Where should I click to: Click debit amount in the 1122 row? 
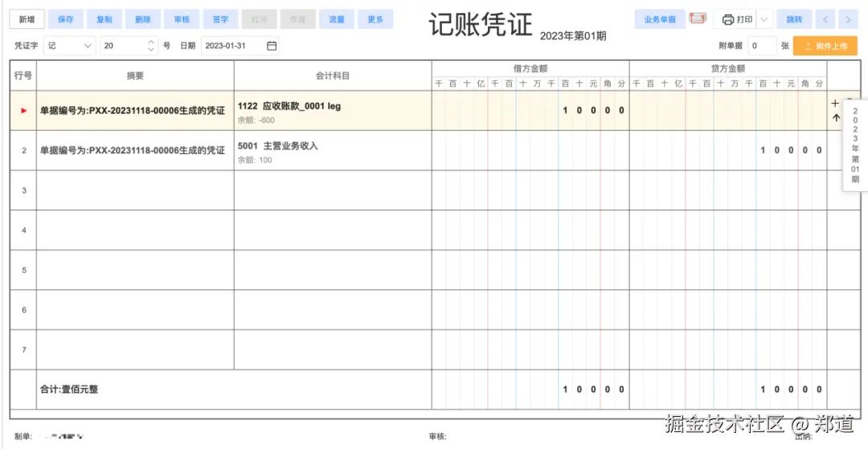tap(593, 110)
